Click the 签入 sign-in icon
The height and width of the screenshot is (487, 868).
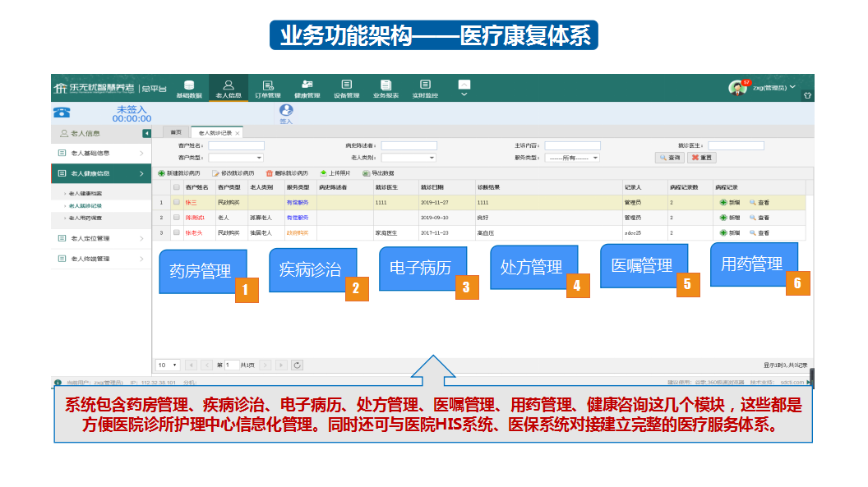tap(286, 113)
